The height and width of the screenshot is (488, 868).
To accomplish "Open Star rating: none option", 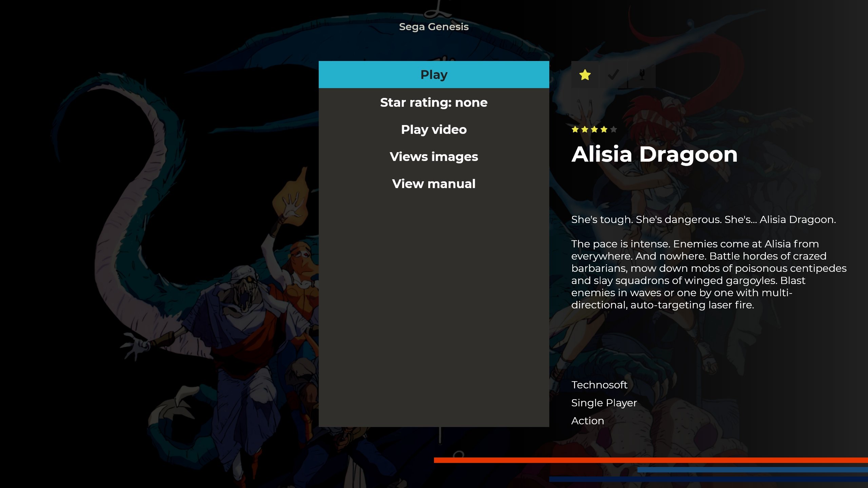I will [434, 102].
